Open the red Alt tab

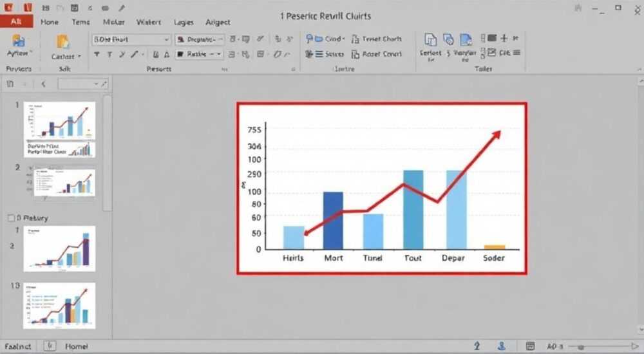pos(17,21)
